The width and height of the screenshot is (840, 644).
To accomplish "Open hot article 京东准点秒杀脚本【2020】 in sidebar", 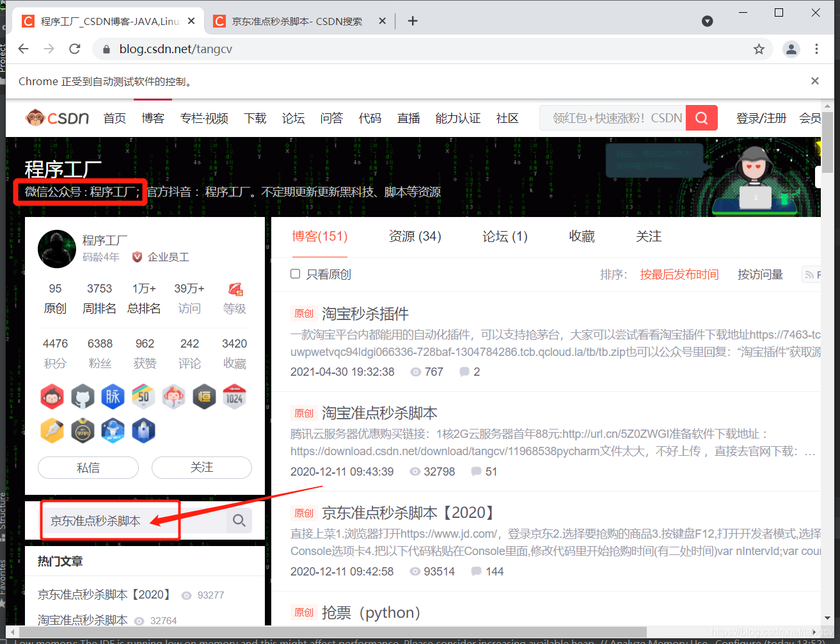I will [104, 595].
